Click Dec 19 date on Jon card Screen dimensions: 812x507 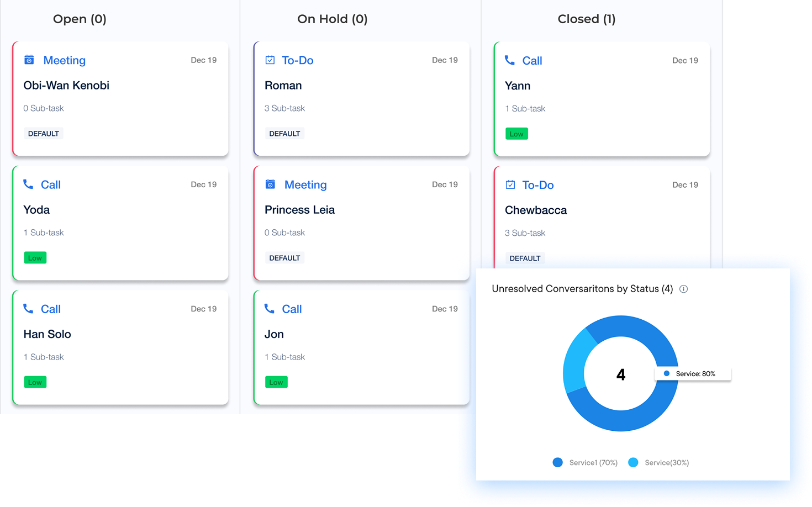point(445,309)
